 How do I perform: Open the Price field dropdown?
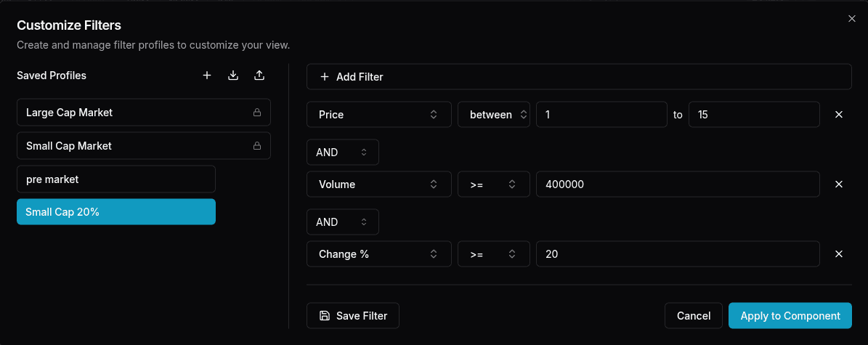coord(378,115)
